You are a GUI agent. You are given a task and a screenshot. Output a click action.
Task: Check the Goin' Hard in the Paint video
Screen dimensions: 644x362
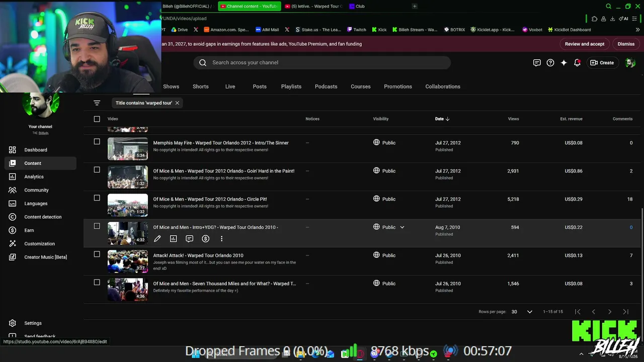click(x=97, y=170)
